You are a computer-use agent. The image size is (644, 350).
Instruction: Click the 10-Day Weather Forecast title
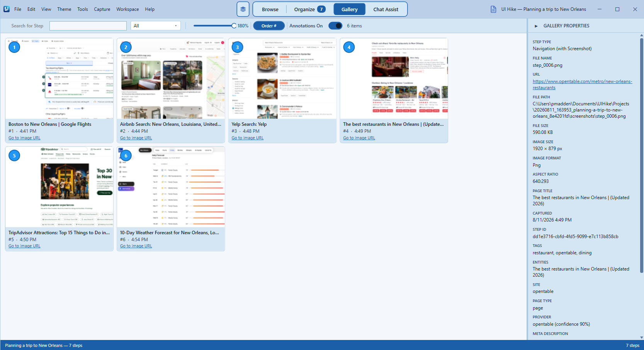[x=170, y=233]
